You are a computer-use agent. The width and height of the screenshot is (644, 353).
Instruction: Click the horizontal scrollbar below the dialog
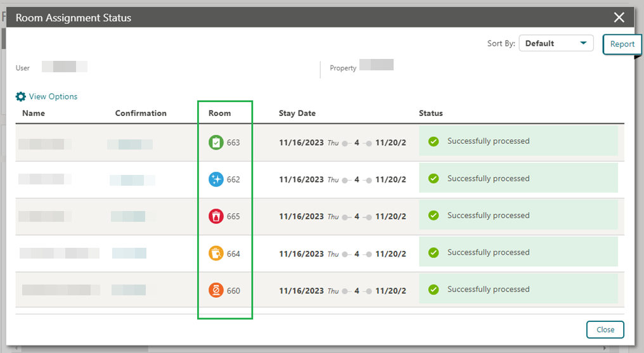(84, 349)
